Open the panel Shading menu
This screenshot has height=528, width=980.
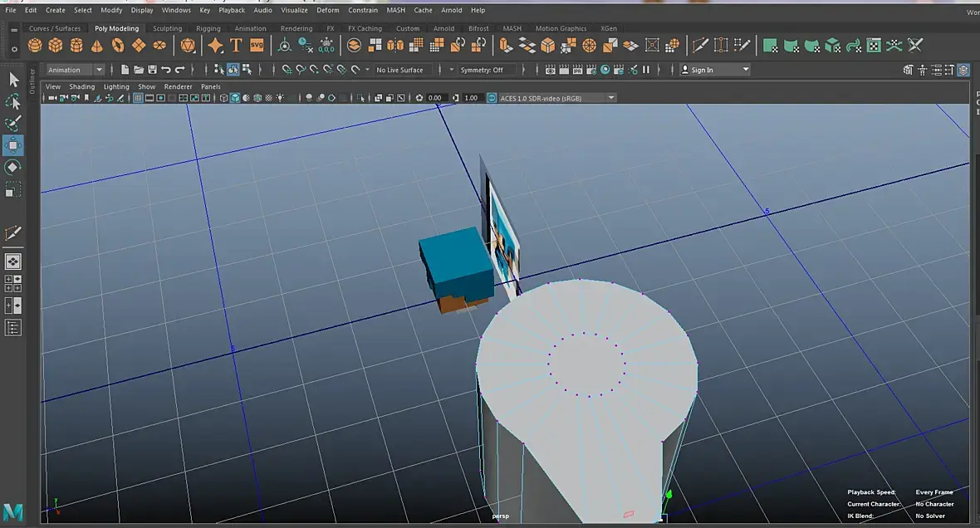pos(82,87)
